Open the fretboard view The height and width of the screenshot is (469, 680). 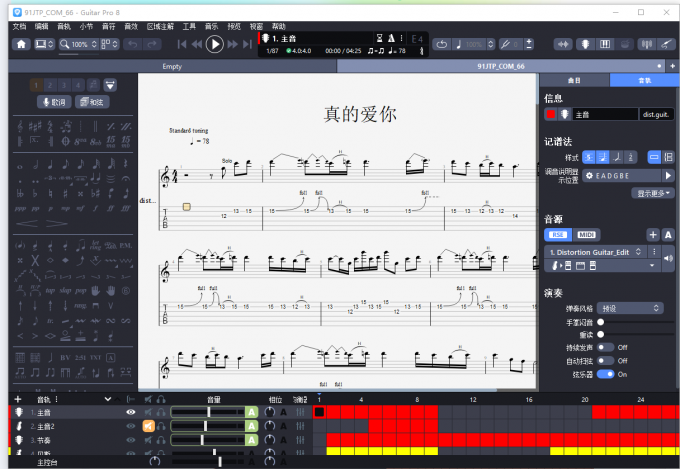[x=585, y=44]
